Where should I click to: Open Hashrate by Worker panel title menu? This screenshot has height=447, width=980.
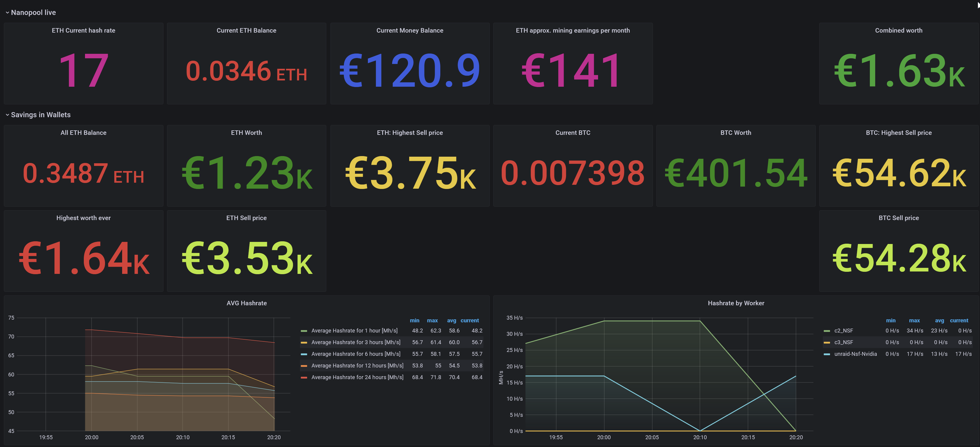736,303
